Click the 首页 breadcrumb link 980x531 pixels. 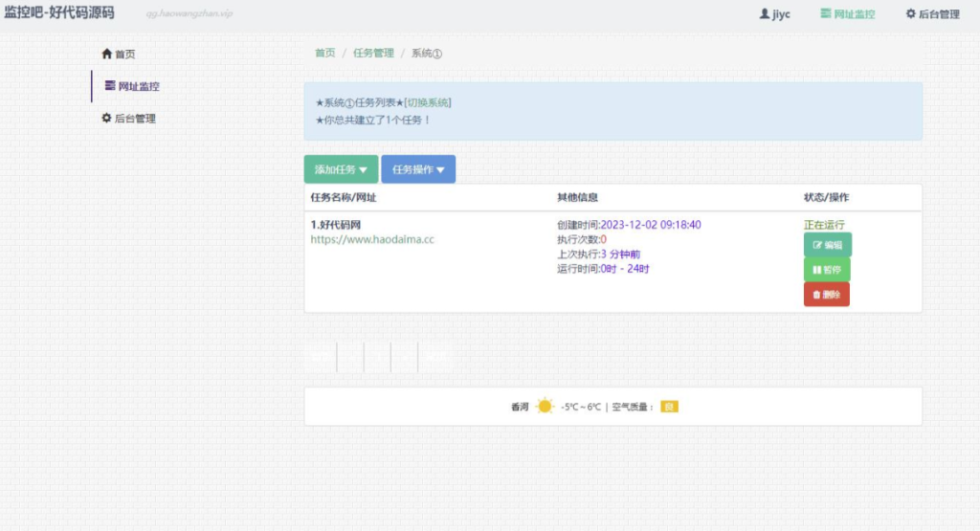pyautogui.click(x=325, y=54)
